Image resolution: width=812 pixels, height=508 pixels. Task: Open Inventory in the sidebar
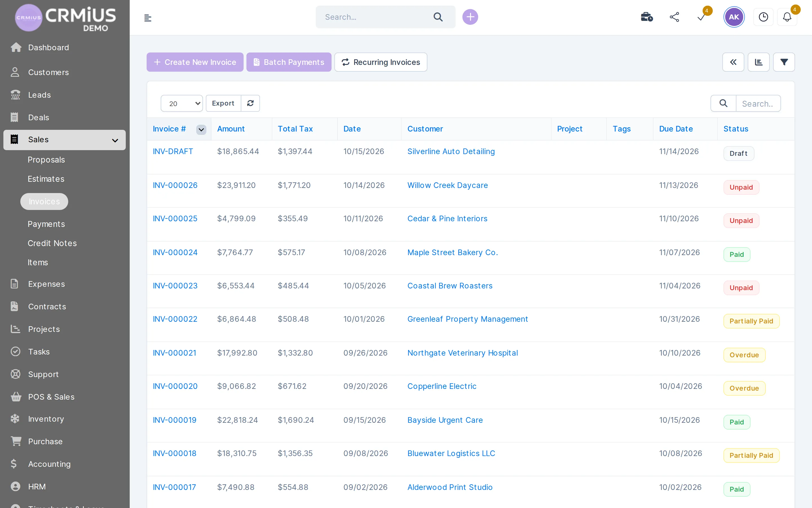[x=46, y=419]
